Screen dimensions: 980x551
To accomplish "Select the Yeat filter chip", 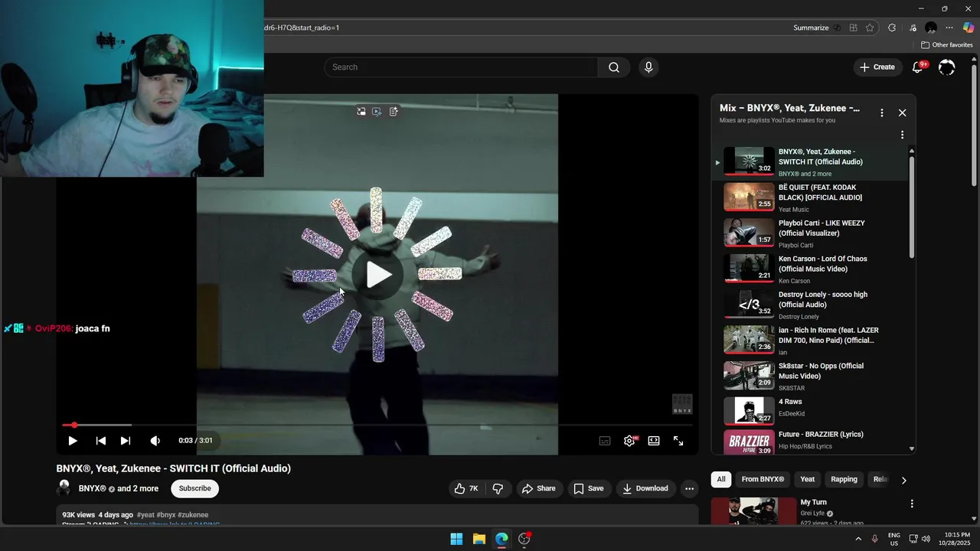I will tap(808, 479).
